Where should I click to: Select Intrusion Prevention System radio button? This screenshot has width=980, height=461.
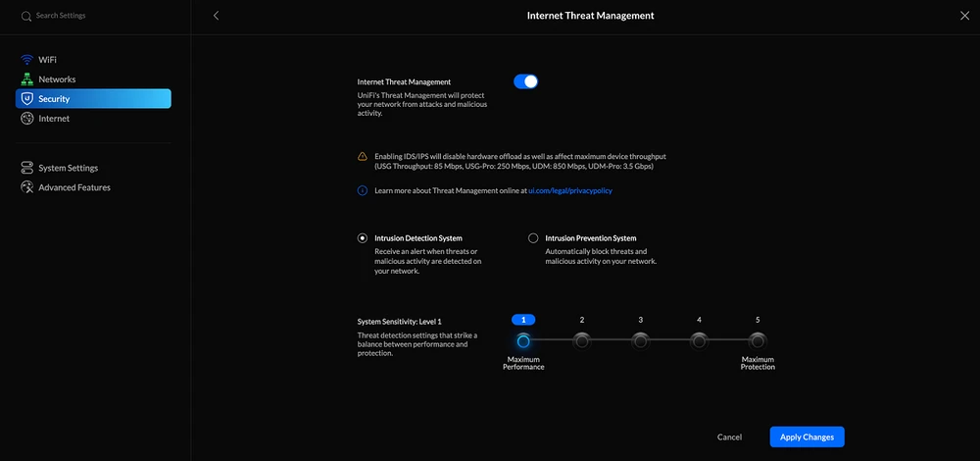click(533, 238)
